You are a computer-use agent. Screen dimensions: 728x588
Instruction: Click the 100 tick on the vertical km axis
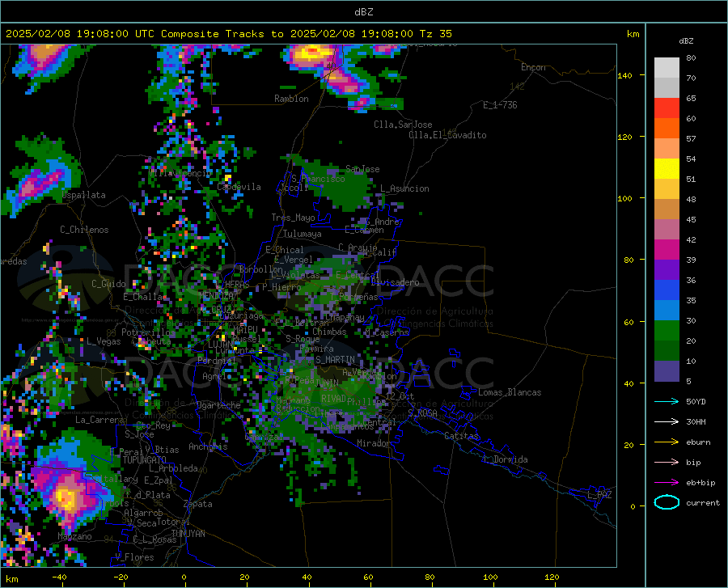(624, 199)
